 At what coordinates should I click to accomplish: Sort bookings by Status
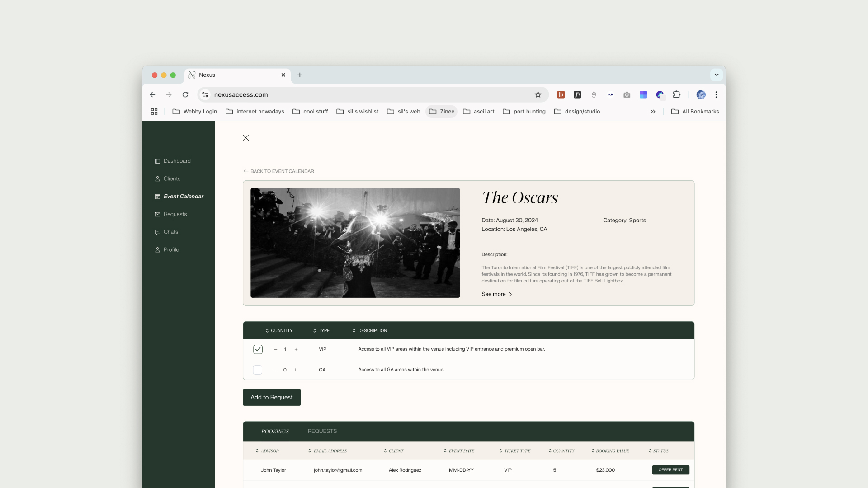[x=658, y=451]
